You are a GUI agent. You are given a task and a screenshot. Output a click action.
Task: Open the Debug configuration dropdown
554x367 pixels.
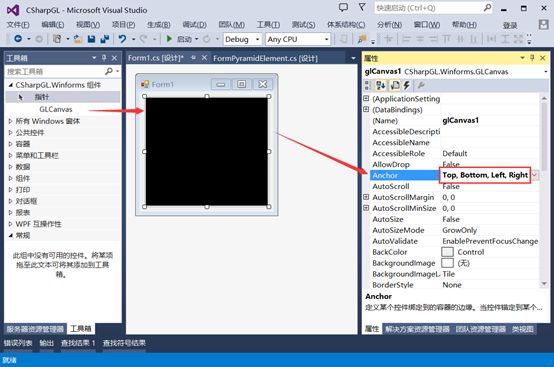pos(258,39)
